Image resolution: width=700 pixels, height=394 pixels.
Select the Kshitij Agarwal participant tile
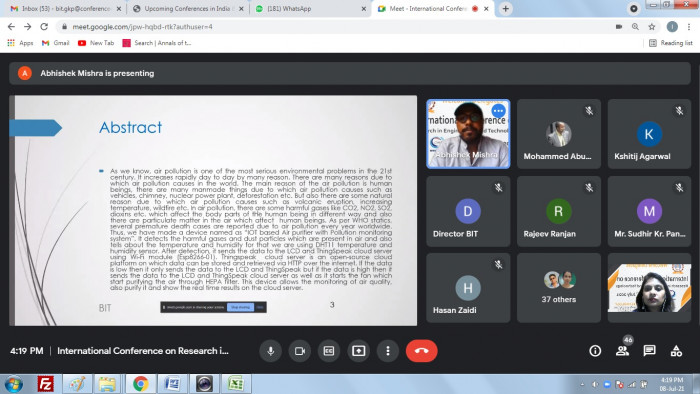pyautogui.click(x=649, y=134)
